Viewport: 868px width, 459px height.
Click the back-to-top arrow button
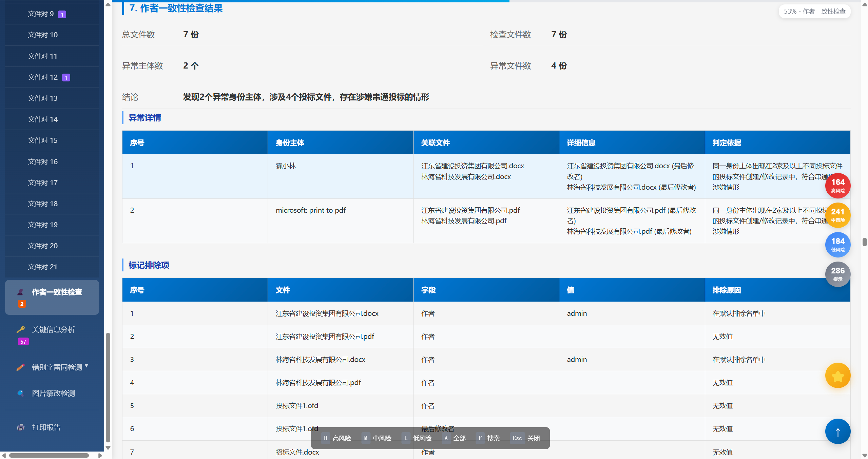tap(837, 432)
